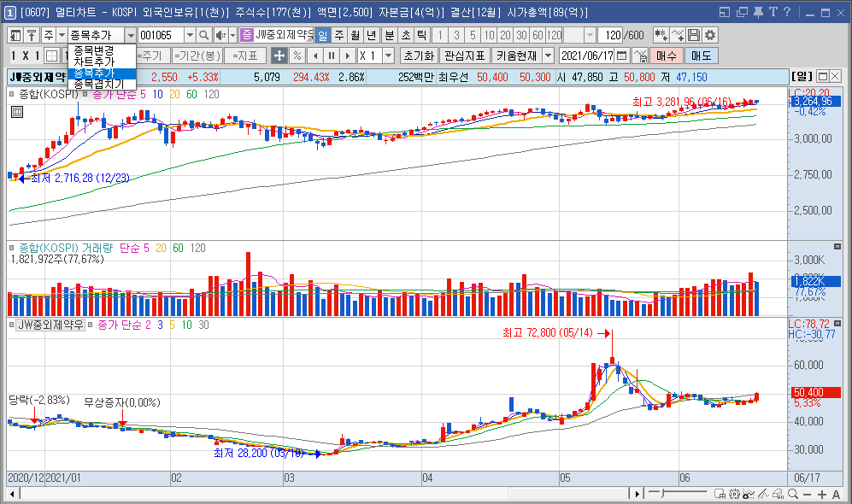Click the horizontal scrollbar right arrow
The image size is (852, 504).
pos(637,494)
